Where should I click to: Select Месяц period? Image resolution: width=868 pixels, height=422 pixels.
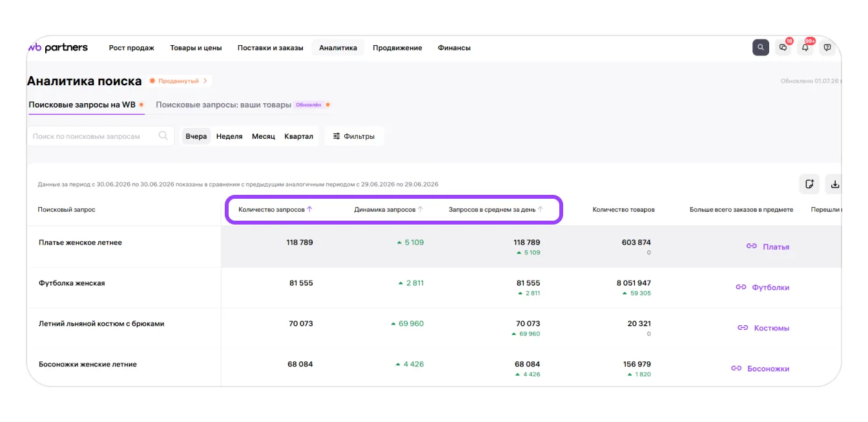click(x=263, y=136)
